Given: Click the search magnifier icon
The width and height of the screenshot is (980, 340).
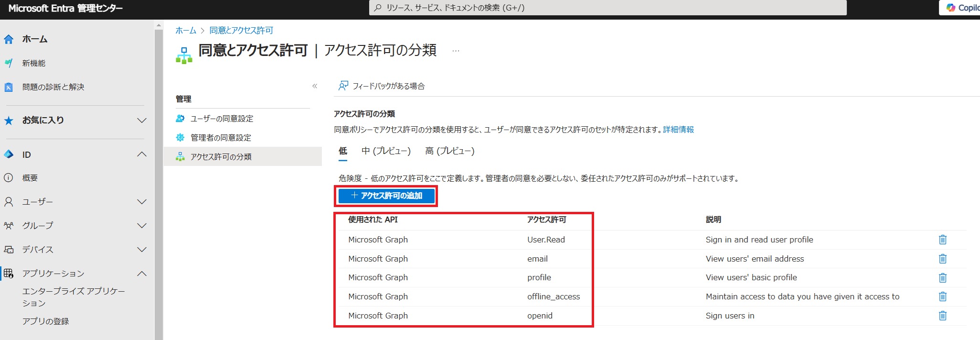Looking at the screenshot, I should pos(378,8).
